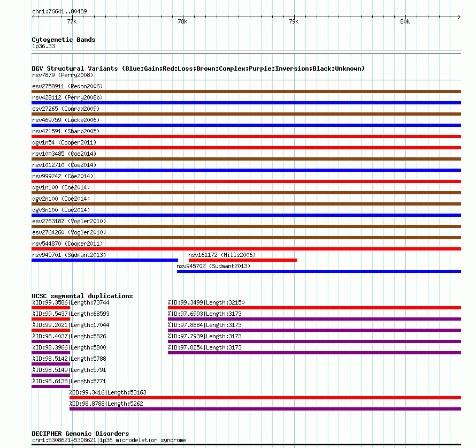Click the %ID:98.8788|Length:5262 duplication label
The width and height of the screenshot is (476, 448).
[x=106, y=404]
